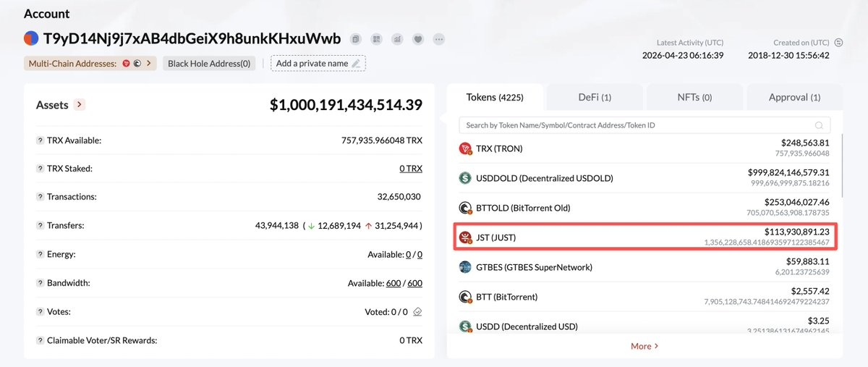This screenshot has height=367, width=868.
Task: Select the Approval tab
Action: click(793, 97)
